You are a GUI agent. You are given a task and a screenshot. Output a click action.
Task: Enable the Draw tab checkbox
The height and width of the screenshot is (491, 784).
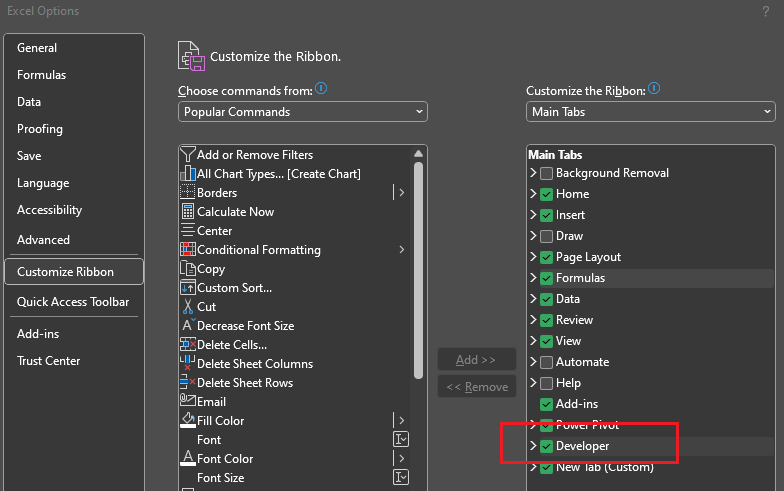click(546, 236)
